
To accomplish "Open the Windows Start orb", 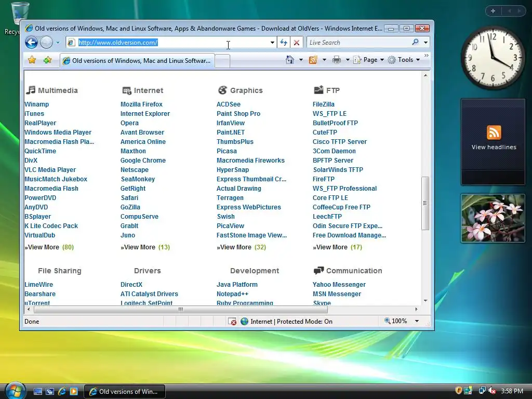I will [x=15, y=391].
